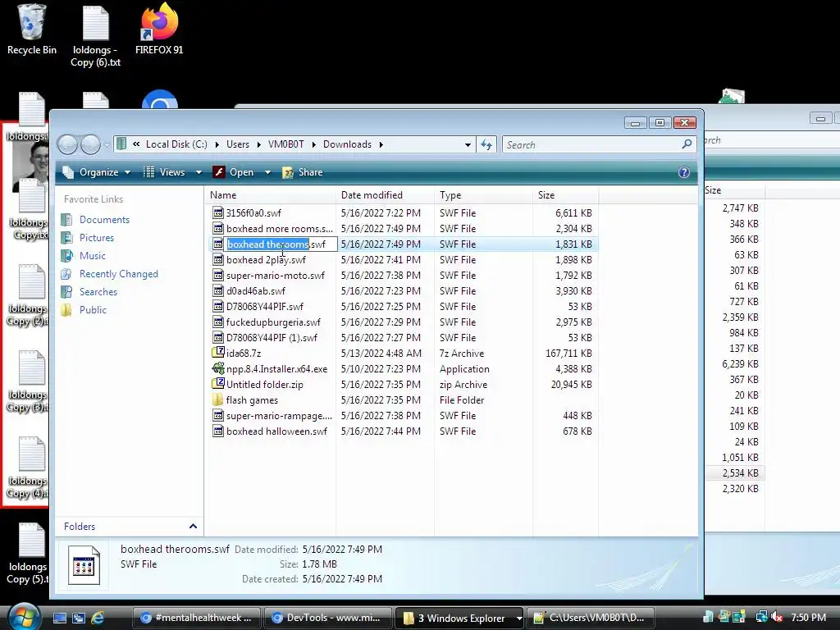Launch Internet Explorer from quick launch

click(98, 618)
